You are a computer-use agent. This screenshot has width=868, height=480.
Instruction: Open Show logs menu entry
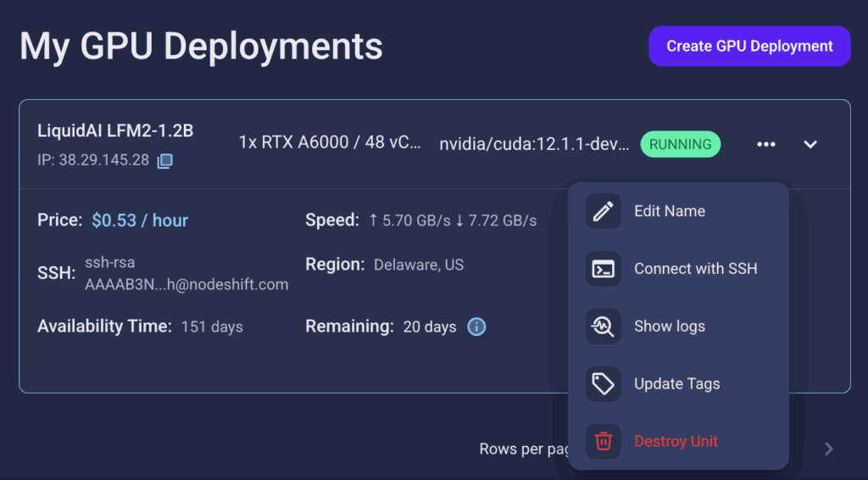pos(678,327)
